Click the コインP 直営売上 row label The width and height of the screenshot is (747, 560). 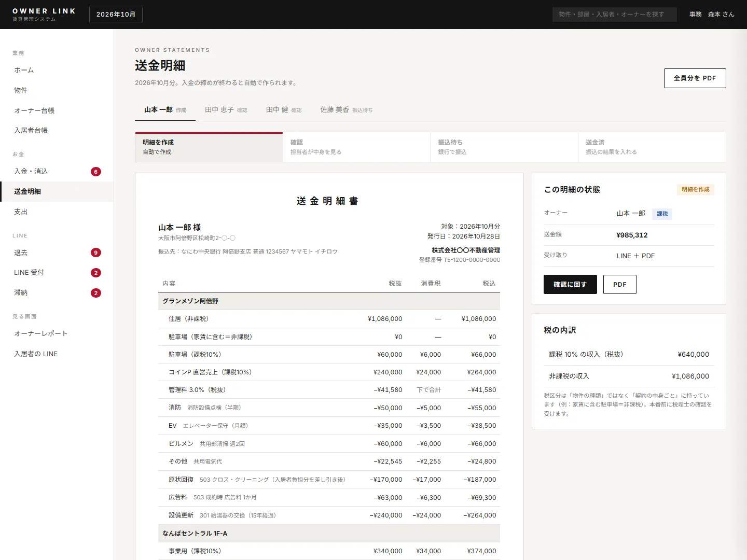pyautogui.click(x=210, y=372)
